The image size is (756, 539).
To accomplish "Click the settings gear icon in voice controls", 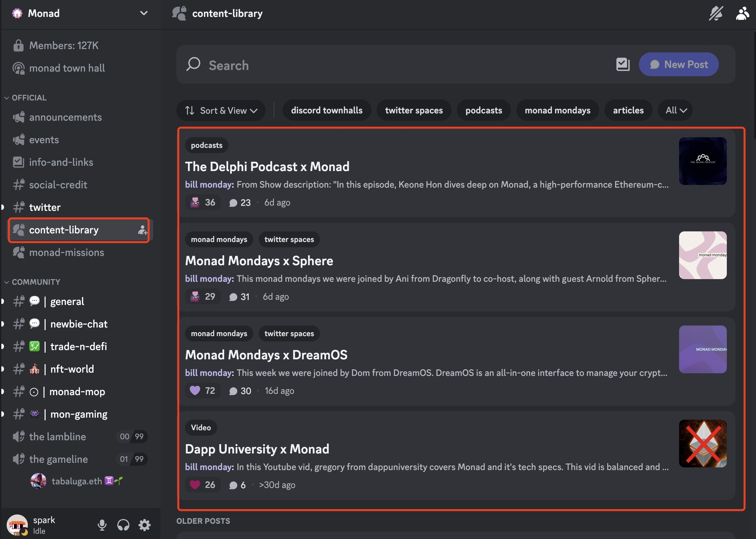I will point(144,523).
